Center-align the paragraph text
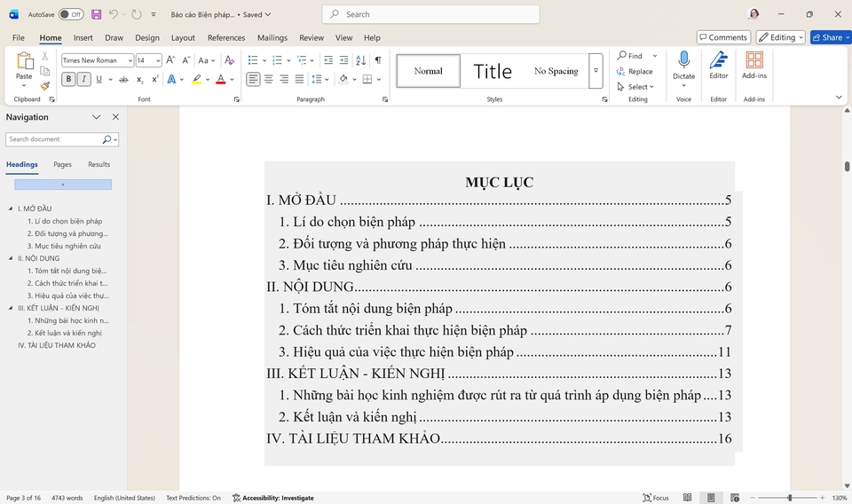 (269, 80)
